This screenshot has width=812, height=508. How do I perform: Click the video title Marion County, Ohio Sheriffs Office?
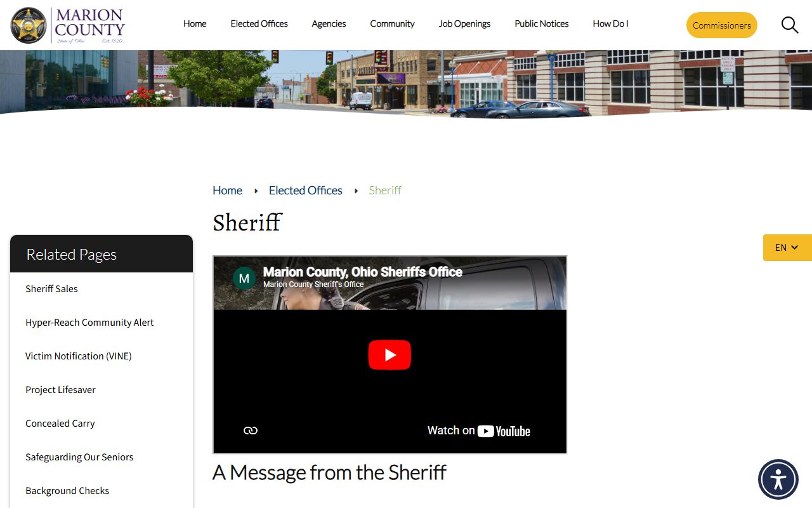363,272
